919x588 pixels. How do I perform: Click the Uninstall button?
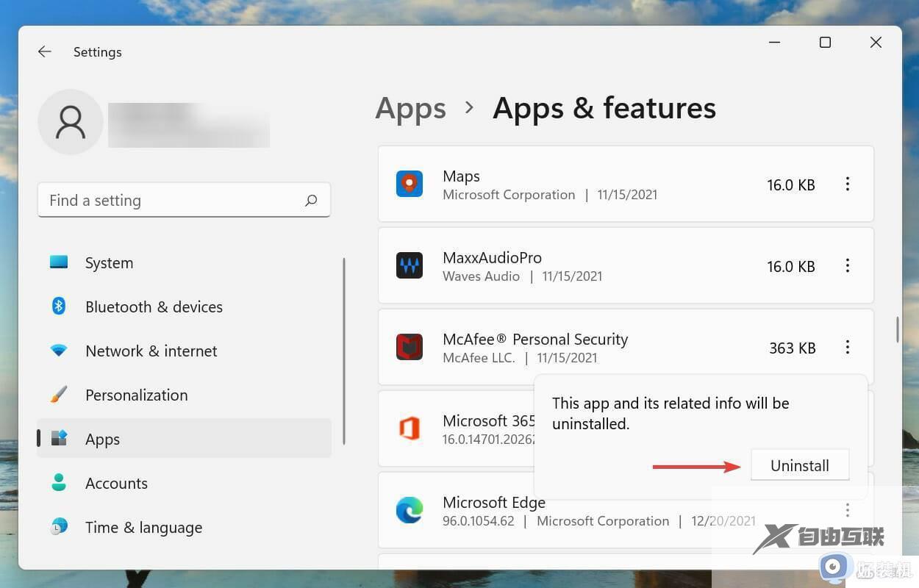799,465
